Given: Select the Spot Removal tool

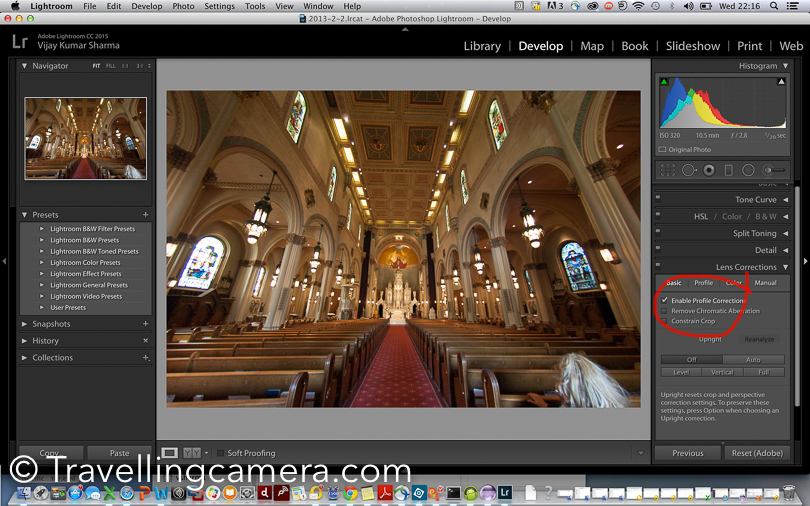Looking at the screenshot, I should [689, 170].
